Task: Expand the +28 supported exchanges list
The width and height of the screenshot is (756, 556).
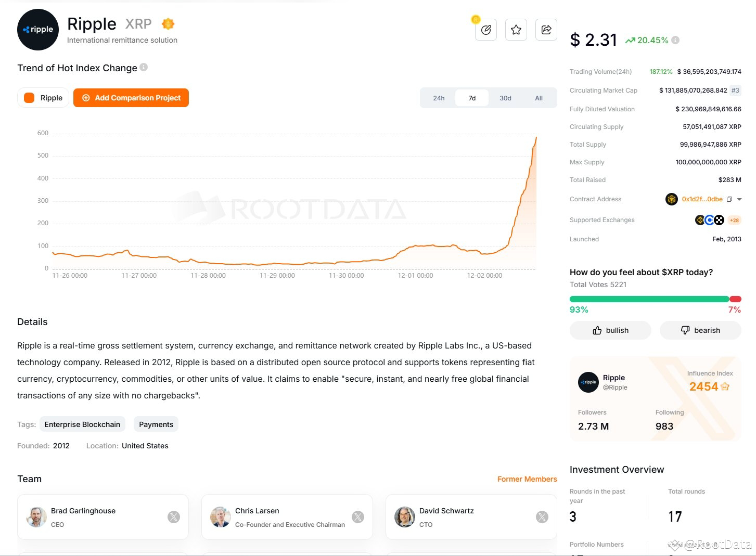Action: pyautogui.click(x=734, y=220)
